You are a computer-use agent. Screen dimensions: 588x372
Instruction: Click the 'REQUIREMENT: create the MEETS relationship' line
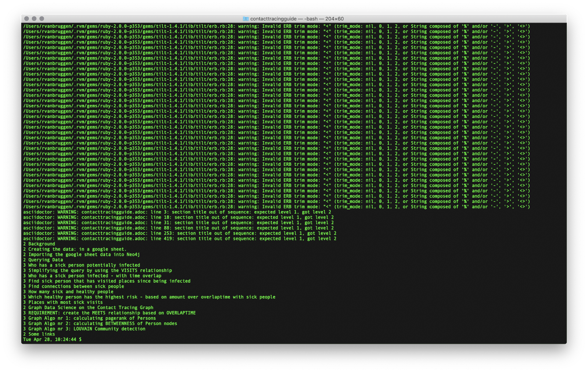(110, 313)
